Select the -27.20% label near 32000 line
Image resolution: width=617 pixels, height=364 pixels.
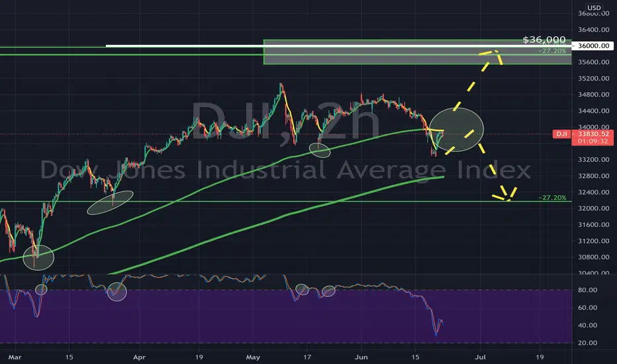click(553, 197)
